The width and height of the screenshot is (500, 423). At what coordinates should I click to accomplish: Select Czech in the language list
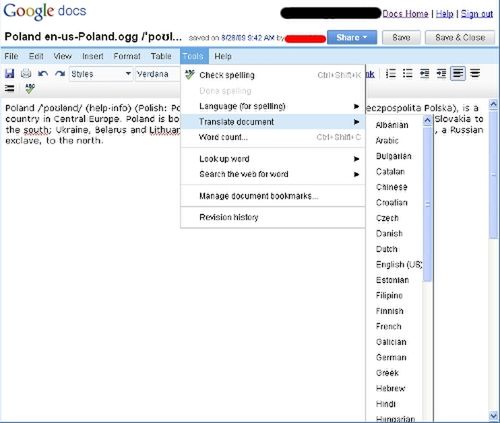pos(387,218)
